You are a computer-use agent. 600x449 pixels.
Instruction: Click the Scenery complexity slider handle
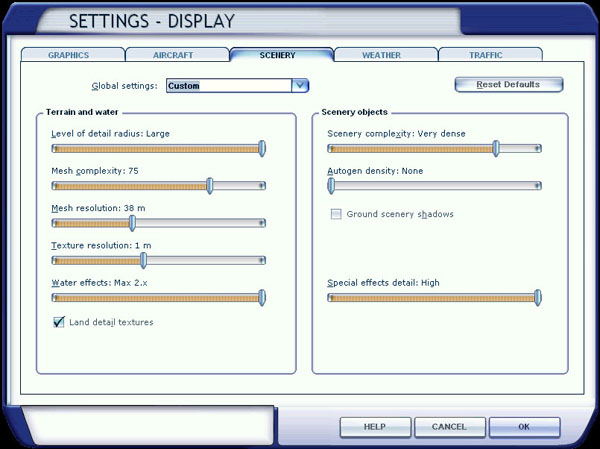[x=496, y=149]
